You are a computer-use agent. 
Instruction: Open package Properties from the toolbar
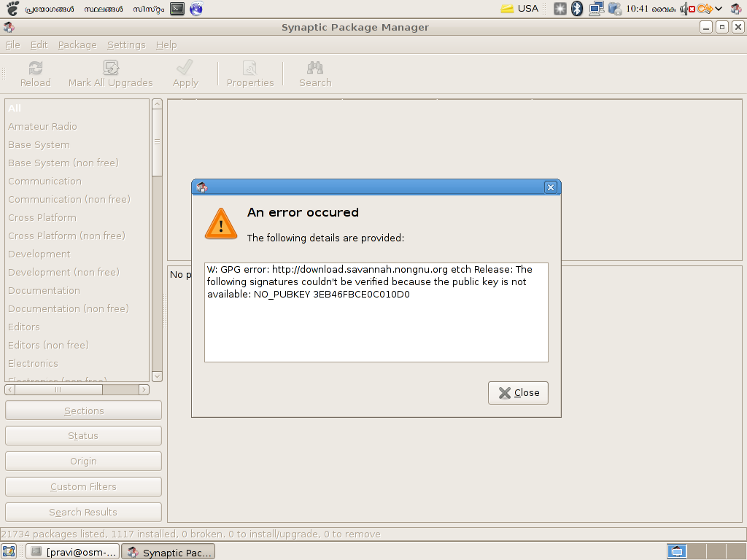pyautogui.click(x=249, y=69)
